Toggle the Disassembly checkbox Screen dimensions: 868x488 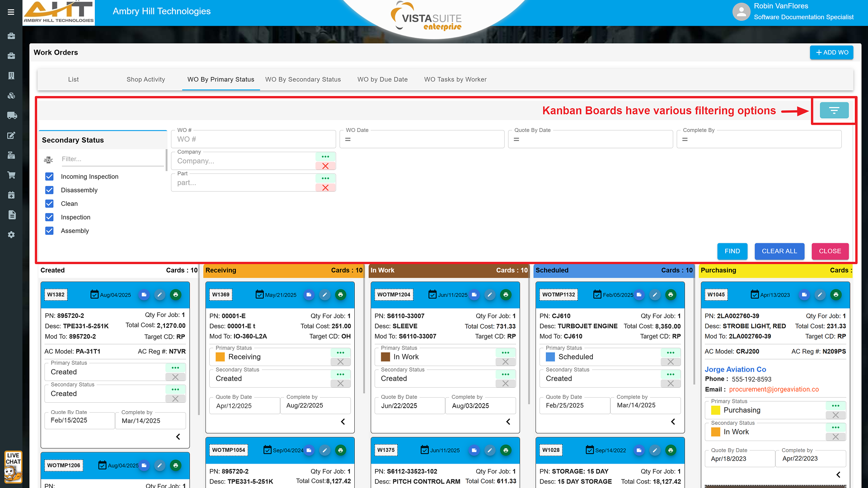point(50,190)
